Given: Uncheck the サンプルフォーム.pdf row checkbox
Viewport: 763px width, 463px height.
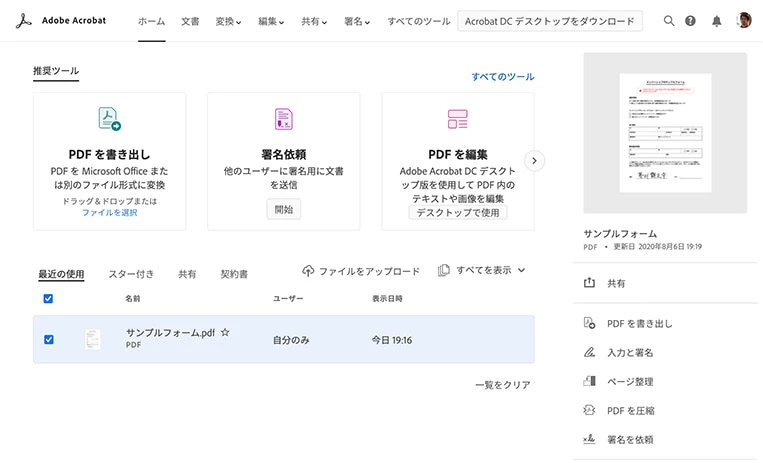Looking at the screenshot, I should pos(49,339).
